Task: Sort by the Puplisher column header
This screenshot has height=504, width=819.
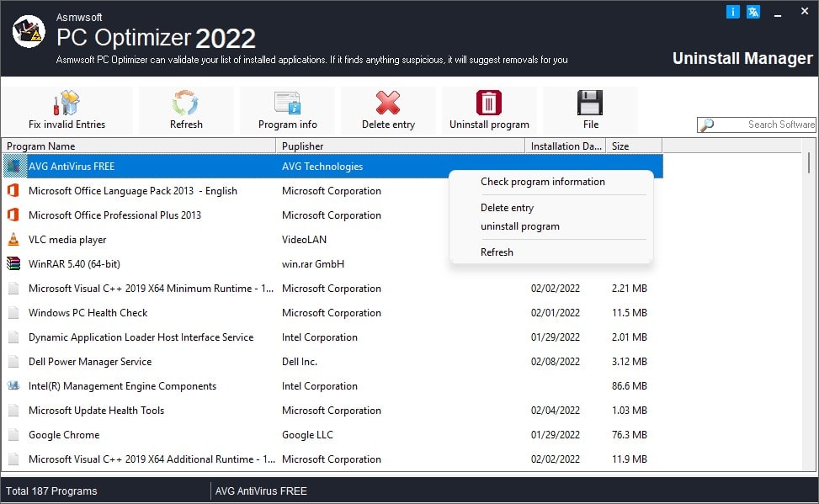Action: click(x=400, y=146)
